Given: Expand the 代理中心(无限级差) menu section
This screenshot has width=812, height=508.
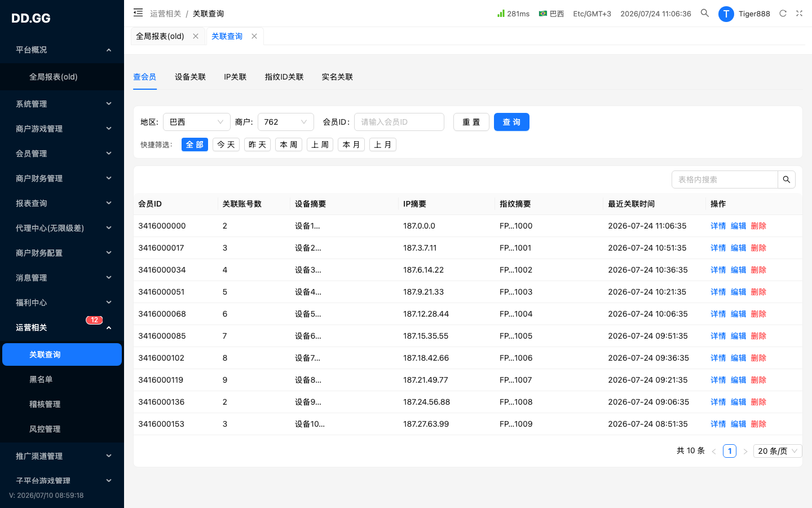Looking at the screenshot, I should click(x=62, y=228).
